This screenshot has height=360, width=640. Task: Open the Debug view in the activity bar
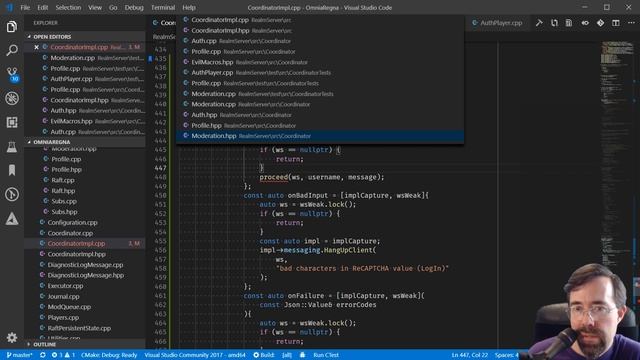[x=12, y=98]
